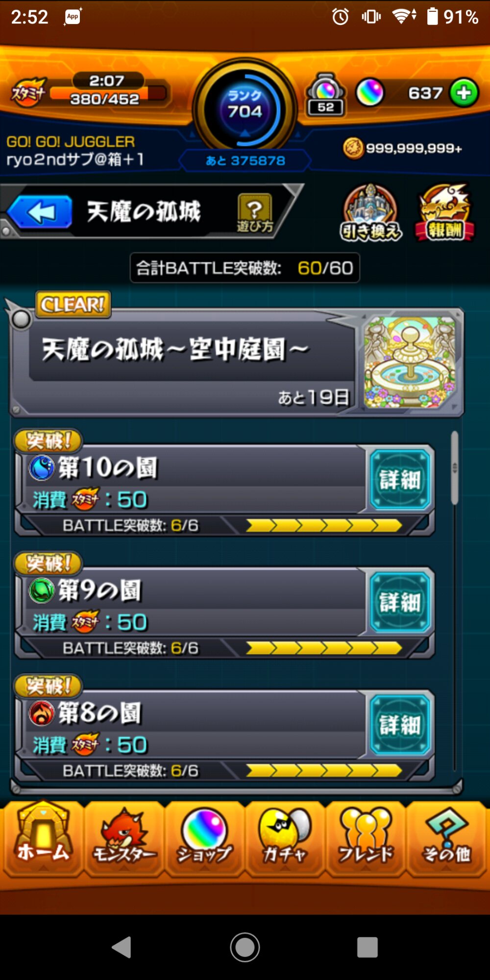The image size is (490, 980).
Task: Switch to the モンスター tab
Action: click(124, 838)
